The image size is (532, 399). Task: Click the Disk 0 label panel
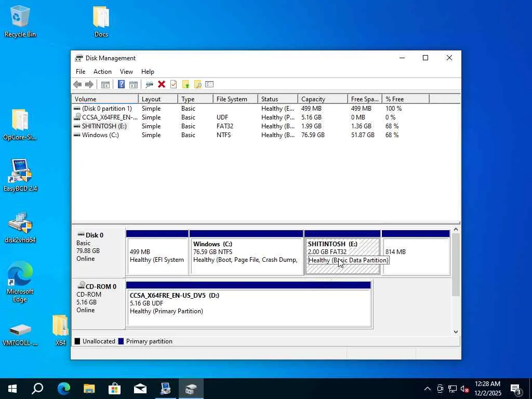click(x=98, y=253)
